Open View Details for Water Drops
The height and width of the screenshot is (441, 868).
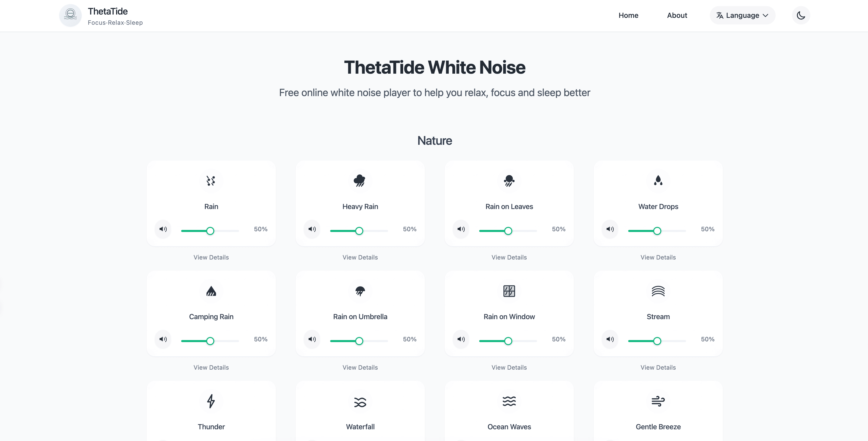(658, 257)
